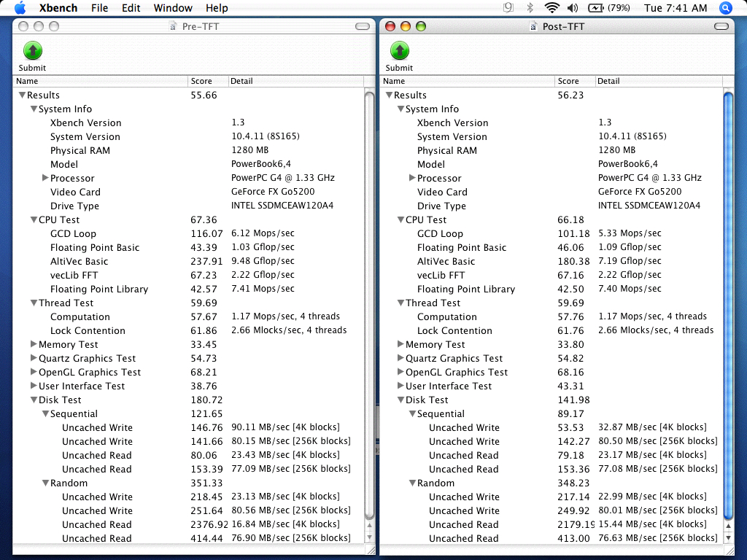Submit results in Post-TFT window
Viewport: 747px width, 560px height.
tap(399, 57)
